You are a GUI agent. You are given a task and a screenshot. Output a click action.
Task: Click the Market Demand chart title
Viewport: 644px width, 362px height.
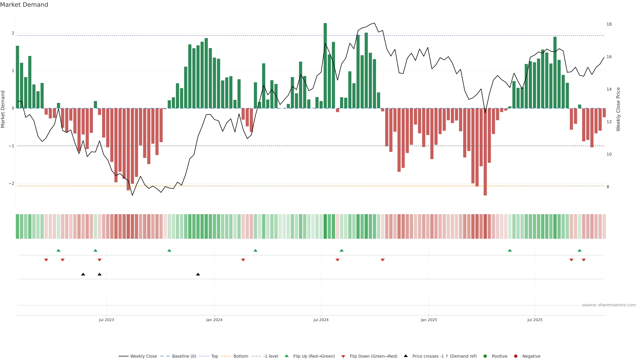point(24,5)
